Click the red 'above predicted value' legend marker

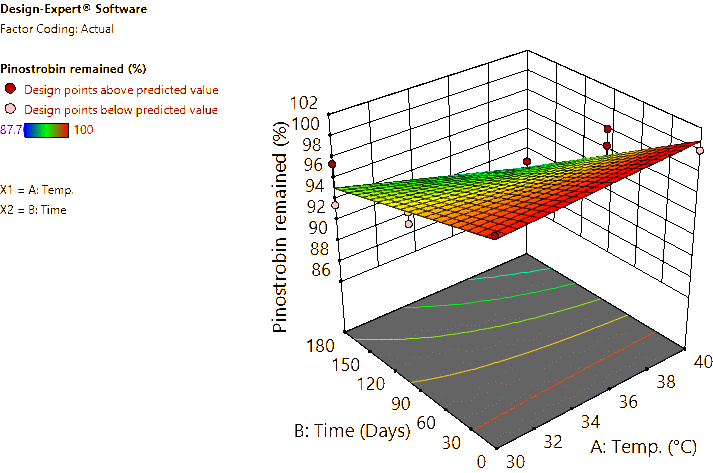(x=11, y=88)
